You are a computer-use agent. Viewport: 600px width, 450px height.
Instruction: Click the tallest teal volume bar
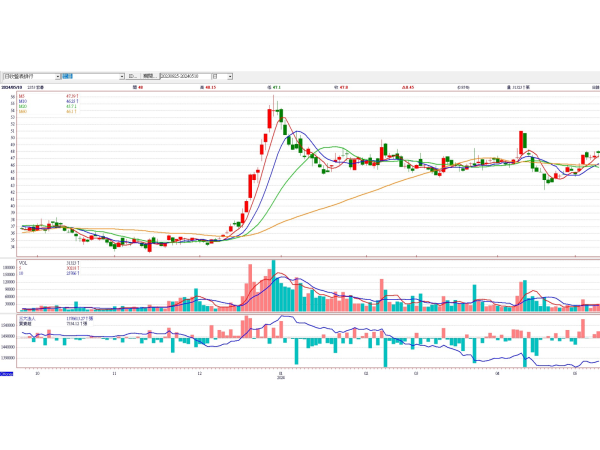(274, 285)
